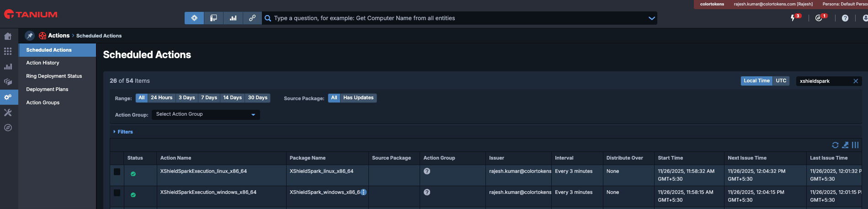The height and width of the screenshot is (209, 868).
Task: Open the sidebar bar chart reporting icon
Action: click(8, 66)
